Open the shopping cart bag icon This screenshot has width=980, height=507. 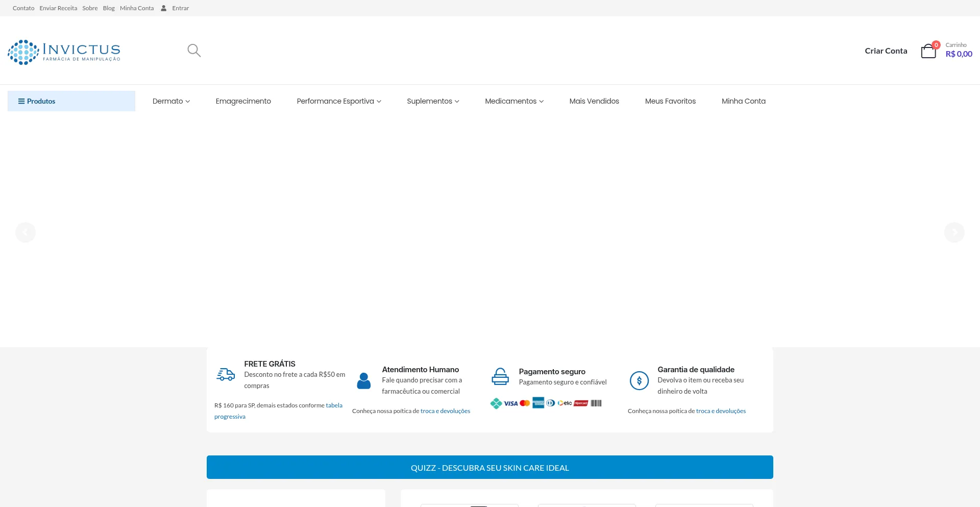point(928,51)
